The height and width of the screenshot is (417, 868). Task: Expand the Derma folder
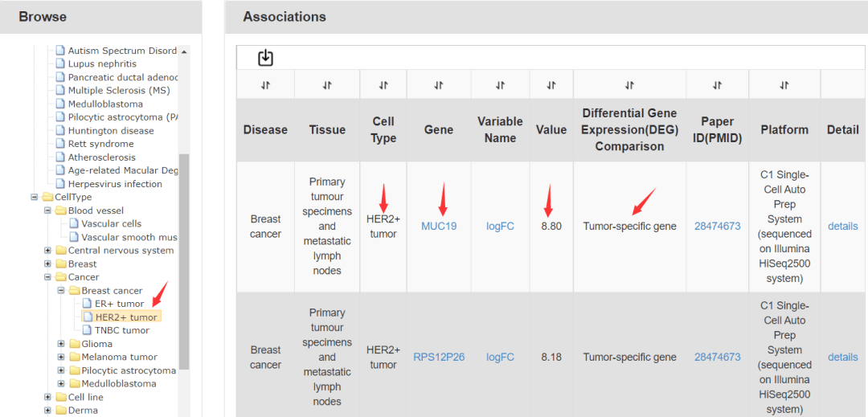click(47, 411)
